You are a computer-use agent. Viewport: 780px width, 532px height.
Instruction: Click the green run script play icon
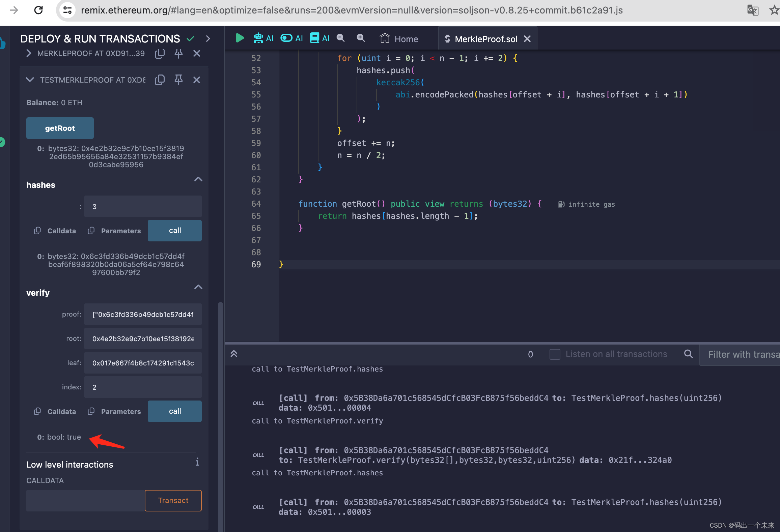240,38
